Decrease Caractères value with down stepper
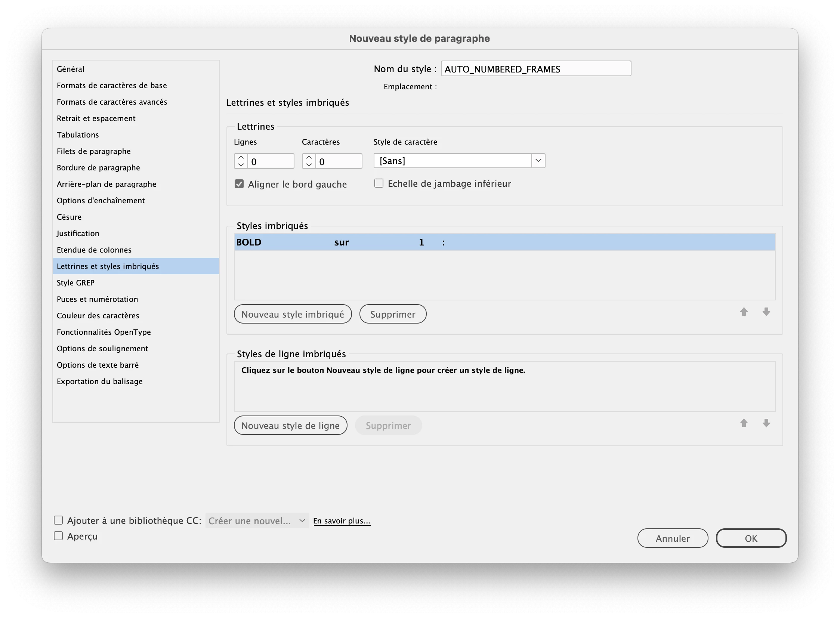The width and height of the screenshot is (840, 618). point(309,165)
